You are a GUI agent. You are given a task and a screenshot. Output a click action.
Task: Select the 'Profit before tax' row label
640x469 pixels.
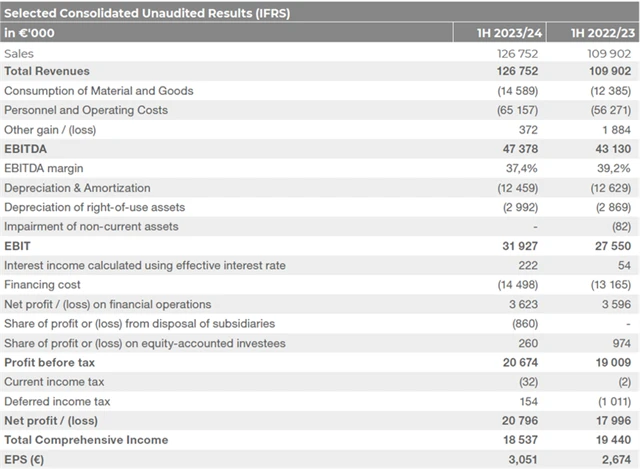(x=51, y=362)
